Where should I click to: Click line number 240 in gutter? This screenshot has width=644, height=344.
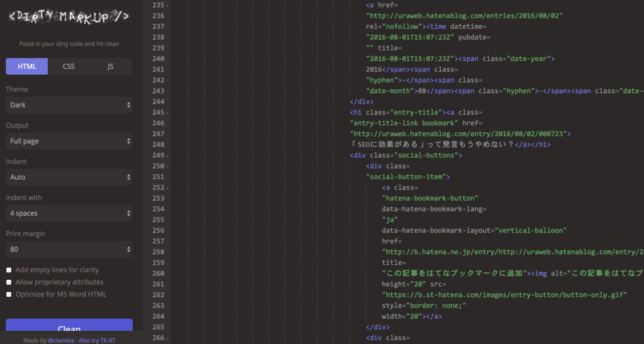coord(158,58)
